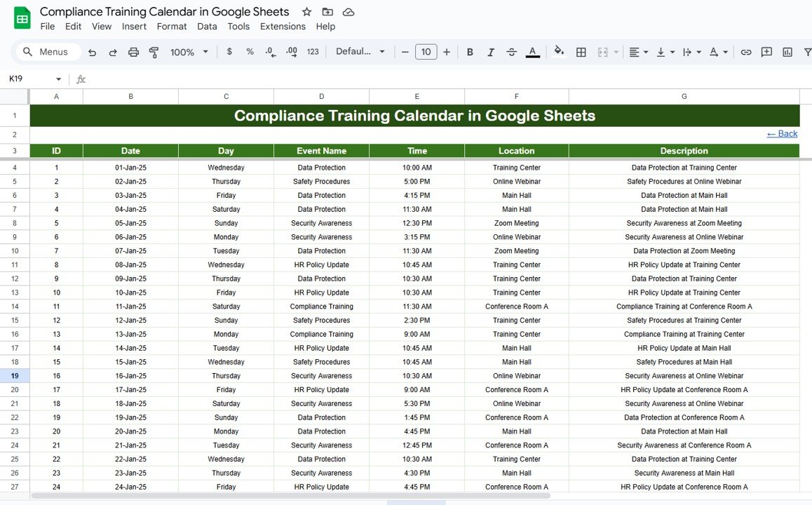The width and height of the screenshot is (812, 505).
Task: Click the formula bar fx icon
Action: (81, 79)
